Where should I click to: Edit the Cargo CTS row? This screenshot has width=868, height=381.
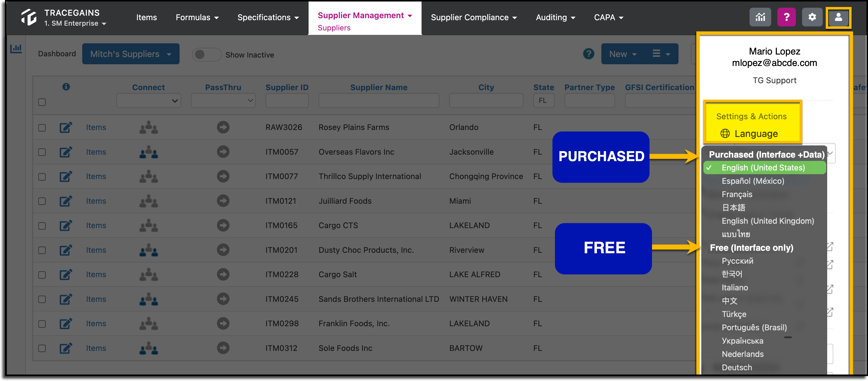pyautogui.click(x=66, y=226)
